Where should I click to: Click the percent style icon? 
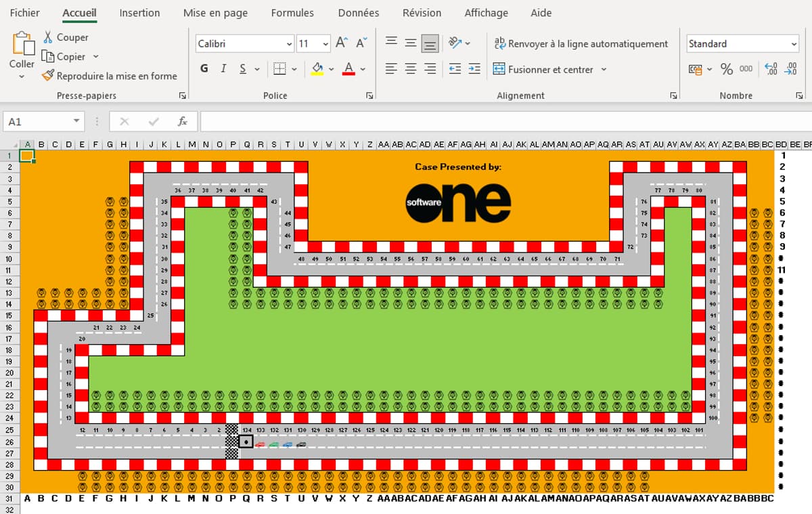[726, 69]
